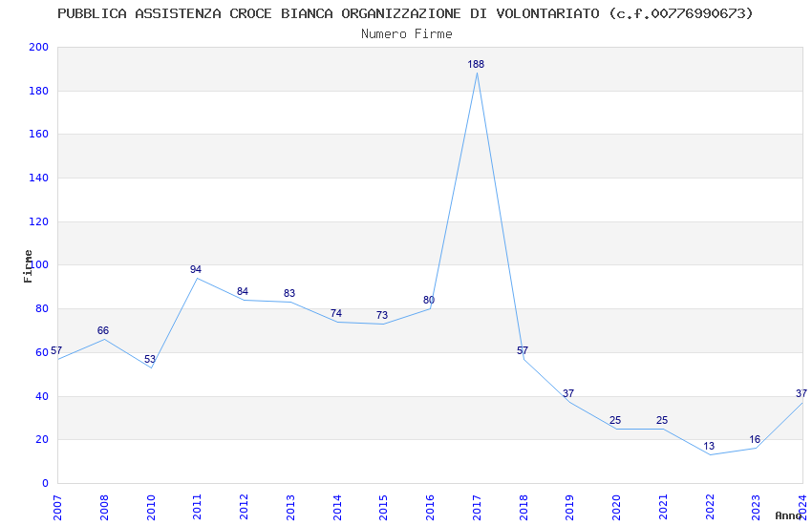Click the data label 74 for 2014
The height and width of the screenshot is (525, 812).
click(335, 313)
